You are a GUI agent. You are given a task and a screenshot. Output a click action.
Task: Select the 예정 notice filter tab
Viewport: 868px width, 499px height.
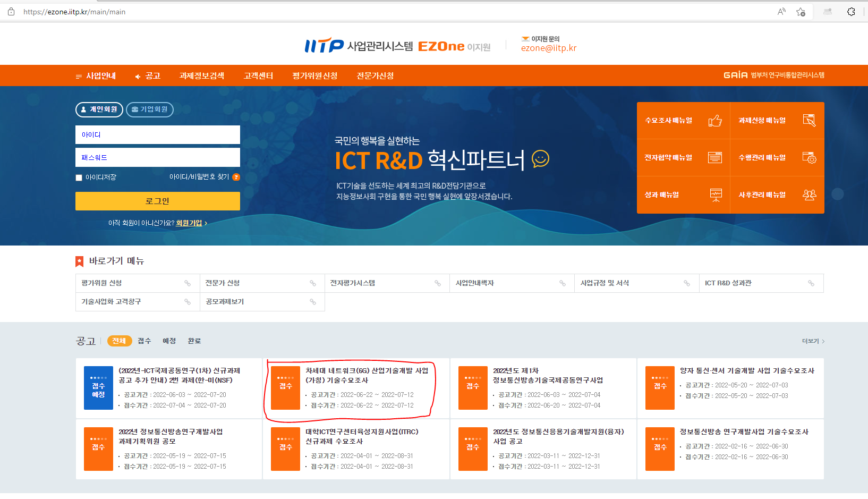[x=169, y=341]
